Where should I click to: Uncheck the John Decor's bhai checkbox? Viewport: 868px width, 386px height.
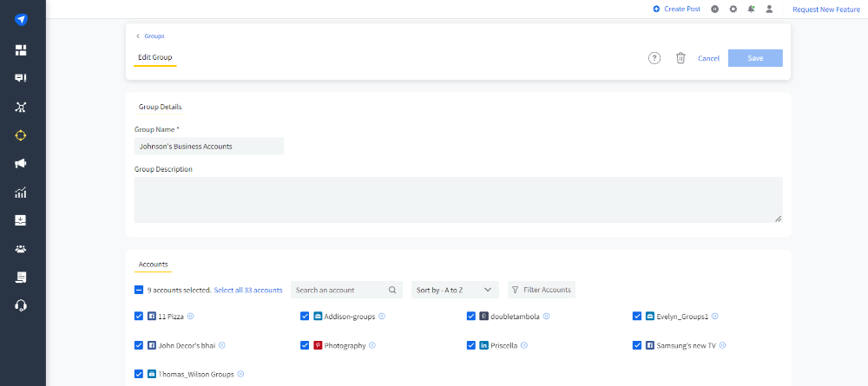139,345
